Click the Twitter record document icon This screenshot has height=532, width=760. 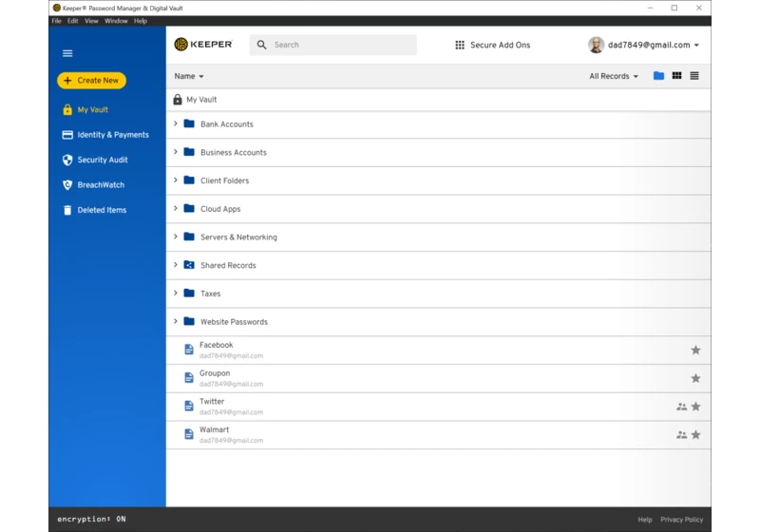tap(189, 406)
